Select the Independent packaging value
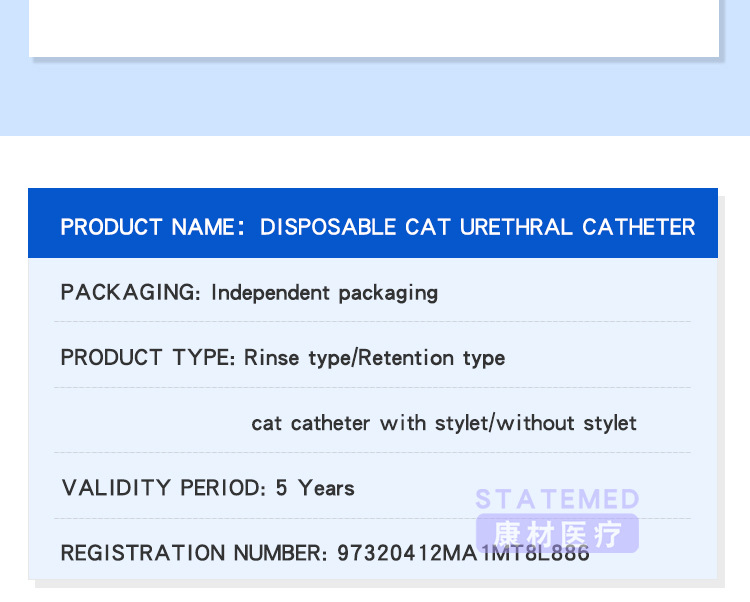This screenshot has width=750, height=602. click(324, 293)
